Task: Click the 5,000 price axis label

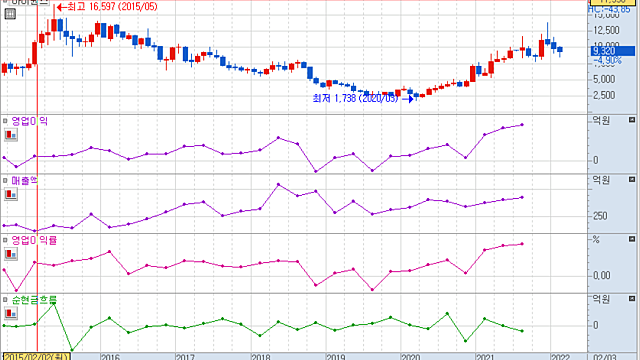Action: pyautogui.click(x=604, y=79)
